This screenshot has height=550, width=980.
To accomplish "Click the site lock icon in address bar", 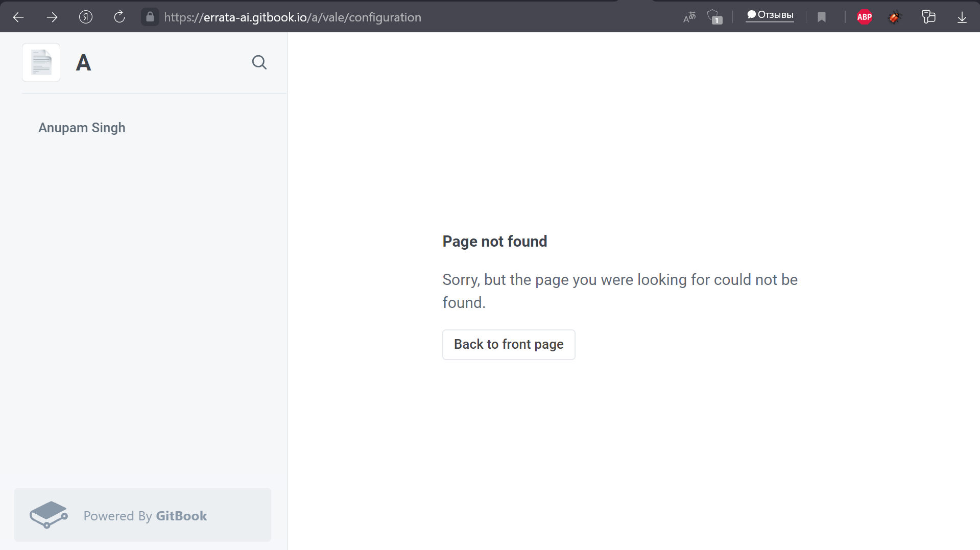I will (150, 17).
